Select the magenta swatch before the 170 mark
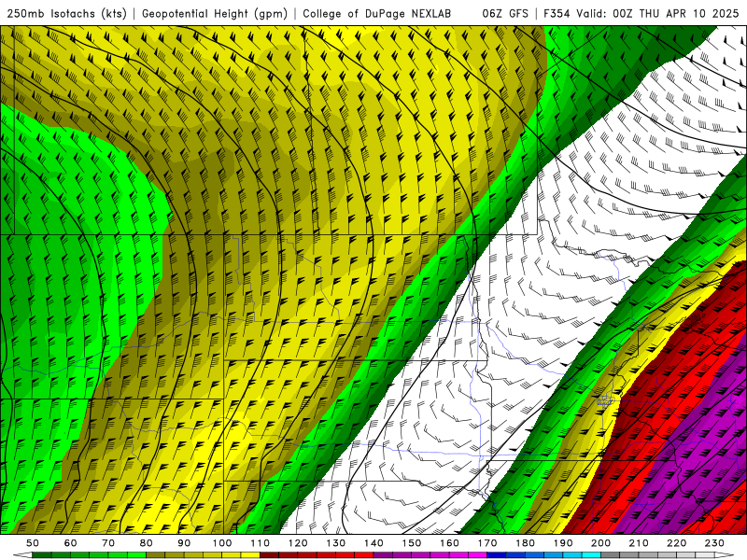The height and width of the screenshot is (560, 747). [478, 555]
